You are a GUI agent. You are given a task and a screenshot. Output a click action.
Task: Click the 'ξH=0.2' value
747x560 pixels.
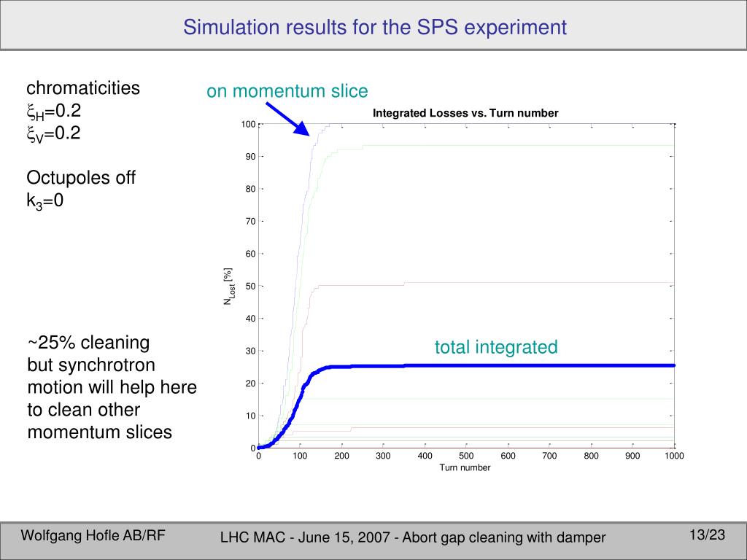(x=53, y=112)
